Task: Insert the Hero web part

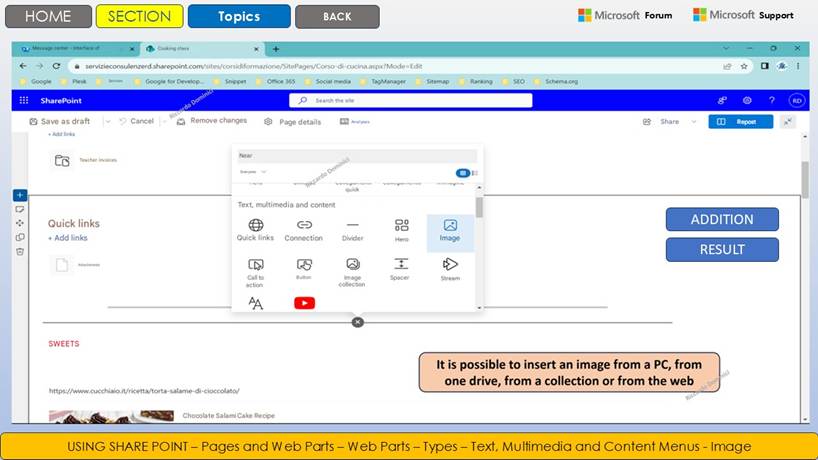Action: (x=401, y=230)
